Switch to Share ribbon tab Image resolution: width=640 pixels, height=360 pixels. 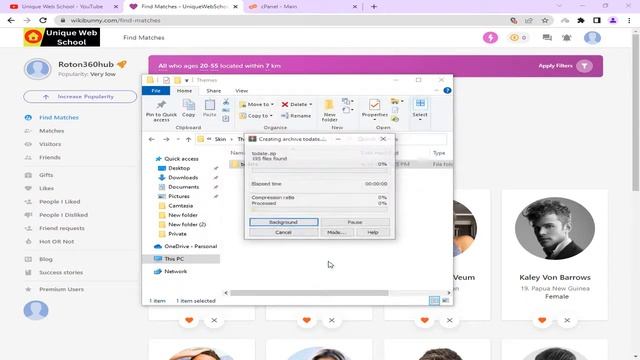[x=213, y=91]
